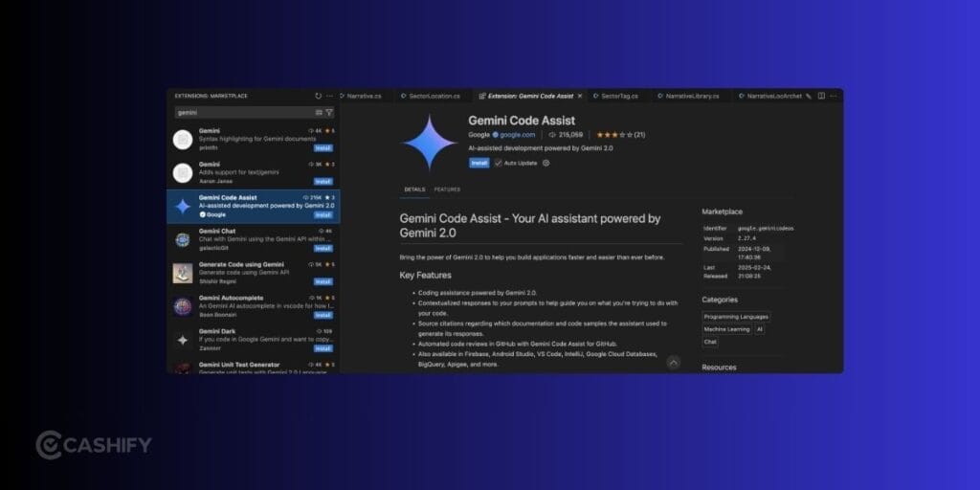Image resolution: width=980 pixels, height=490 pixels.
Task: Split the editor with layout icon
Action: coord(821,97)
